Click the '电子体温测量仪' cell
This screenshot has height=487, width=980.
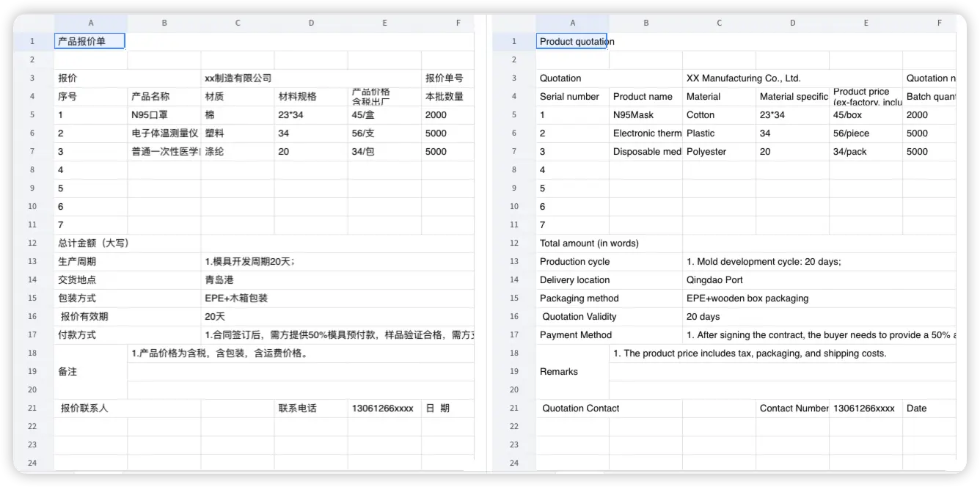pyautogui.click(x=164, y=133)
